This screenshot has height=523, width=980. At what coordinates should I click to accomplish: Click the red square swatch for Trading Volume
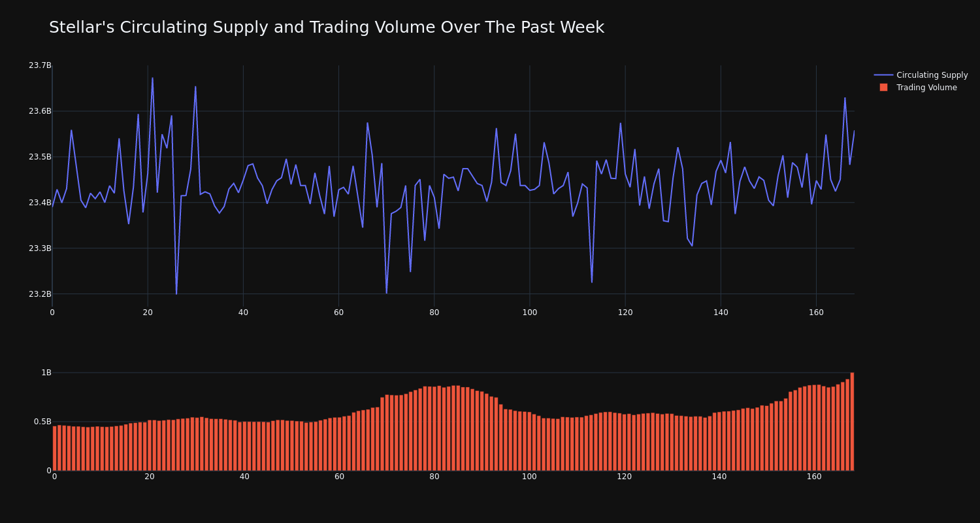883,88
